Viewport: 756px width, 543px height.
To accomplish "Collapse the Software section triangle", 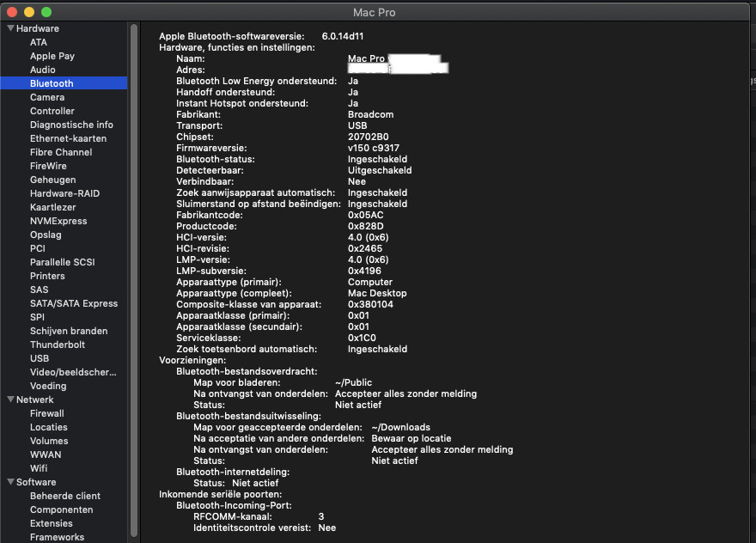I will [x=10, y=482].
